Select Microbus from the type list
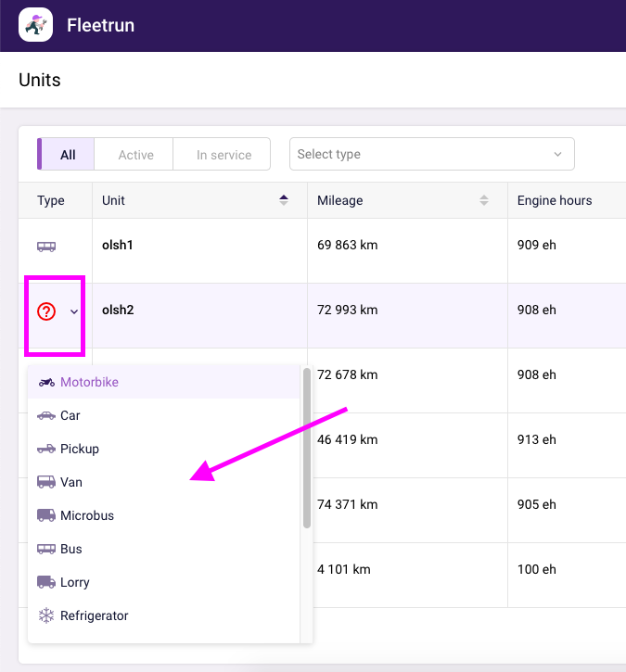Image resolution: width=626 pixels, height=672 pixels. coord(86,515)
